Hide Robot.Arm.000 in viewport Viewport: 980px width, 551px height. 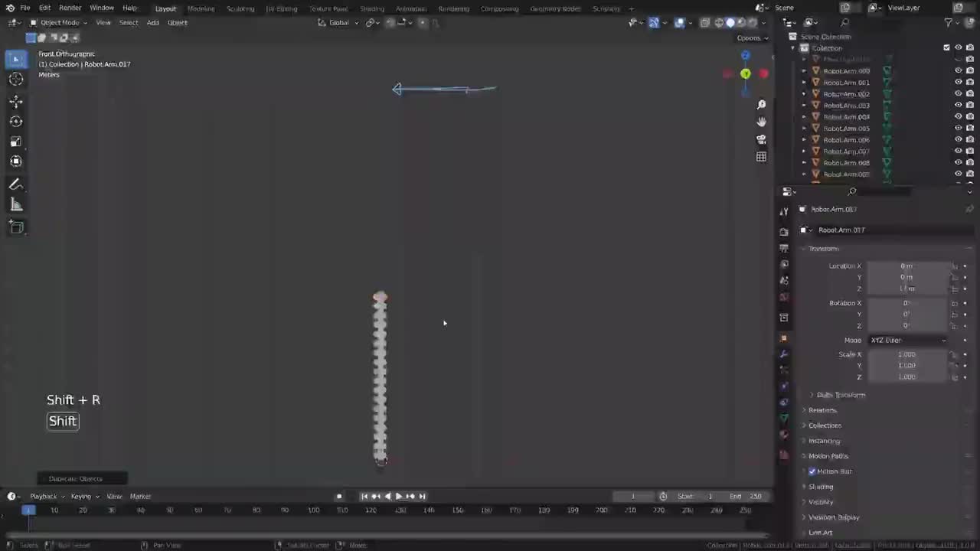click(958, 71)
